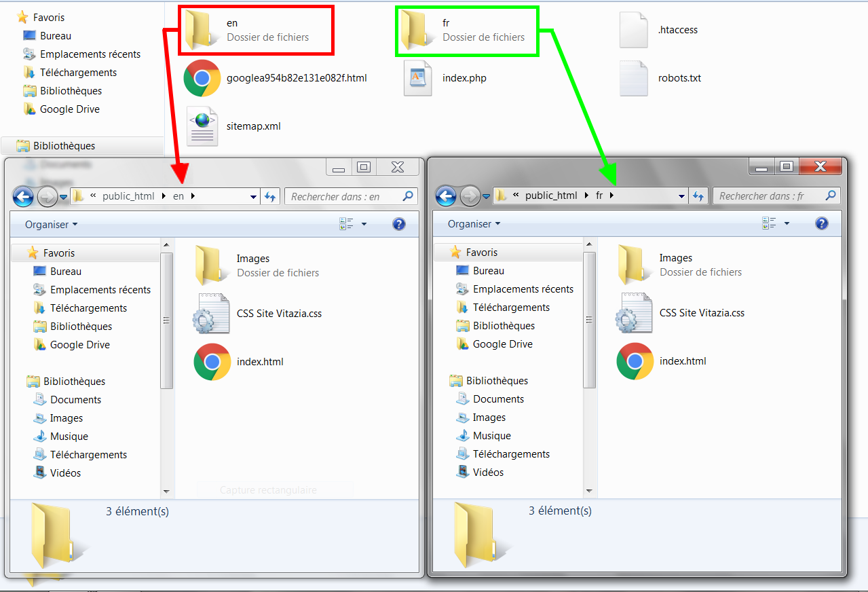Select Bureau in fr window sidebar
Image resolution: width=868 pixels, height=592 pixels.
point(480,271)
